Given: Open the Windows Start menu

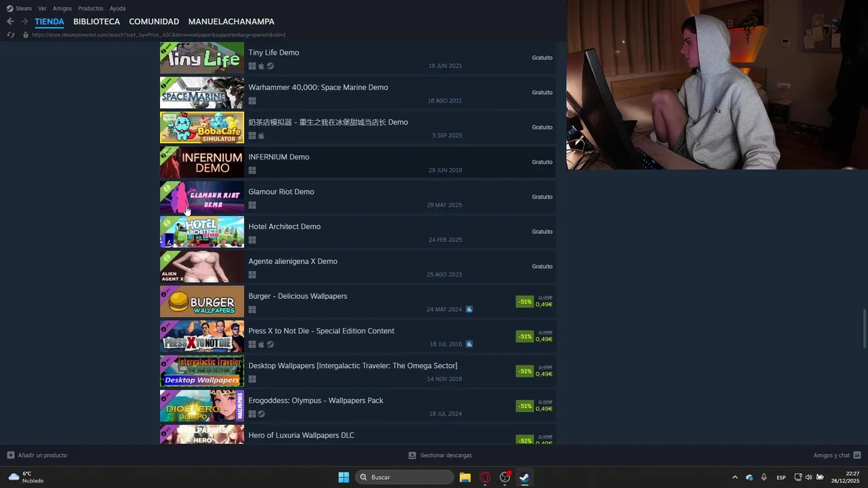Looking at the screenshot, I should tap(344, 477).
